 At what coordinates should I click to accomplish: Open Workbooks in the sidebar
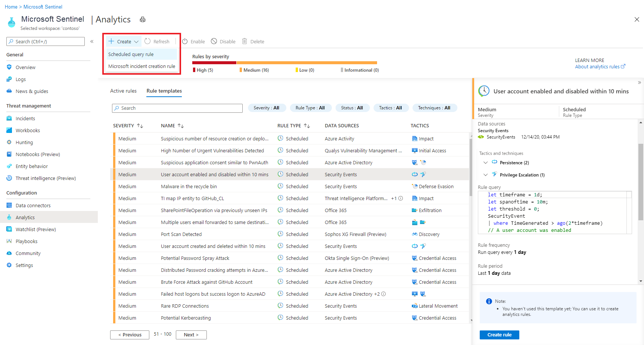[28, 131]
